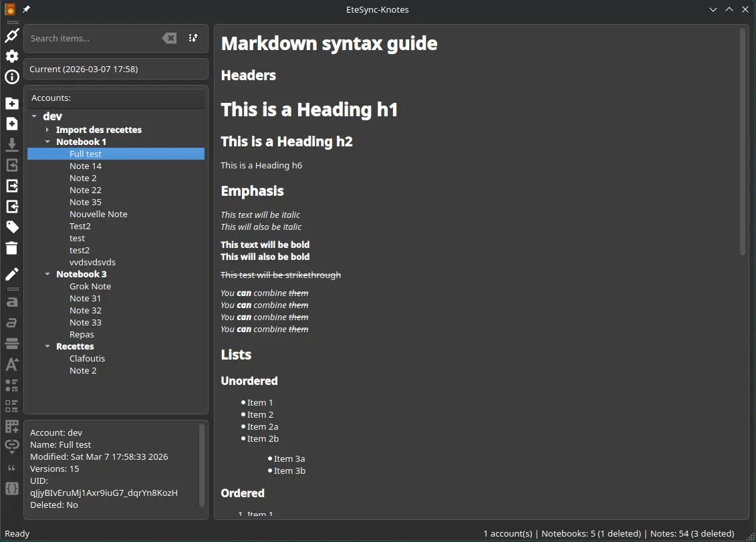Screen dimensions: 756x542
Task: Insert a link with the chain icon
Action: pos(12,446)
